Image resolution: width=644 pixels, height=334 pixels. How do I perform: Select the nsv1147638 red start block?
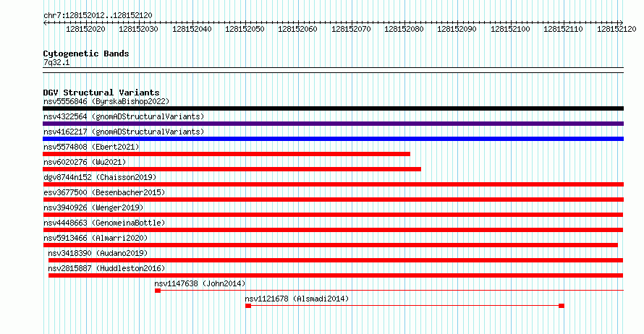[x=158, y=291]
